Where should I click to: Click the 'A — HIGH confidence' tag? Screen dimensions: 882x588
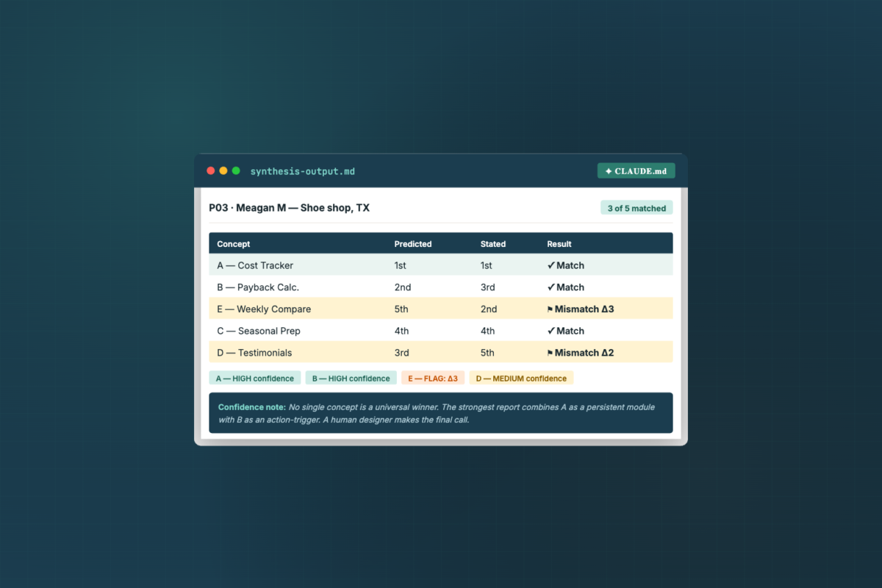(255, 379)
